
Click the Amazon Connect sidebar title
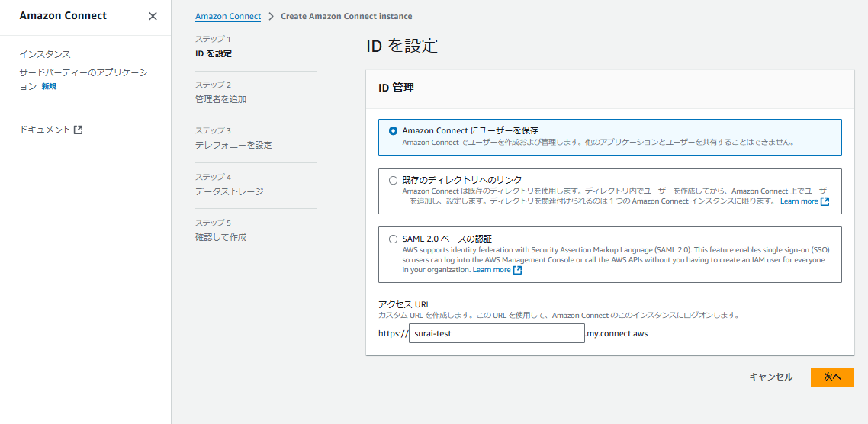63,15
